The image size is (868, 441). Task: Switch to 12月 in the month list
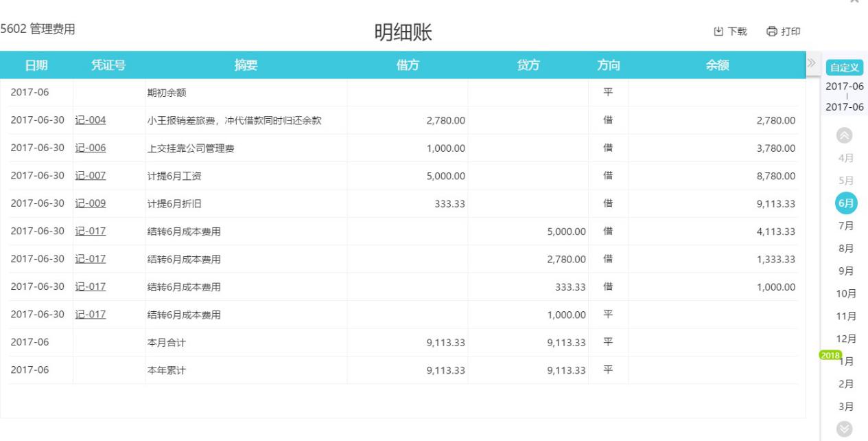[x=846, y=339]
